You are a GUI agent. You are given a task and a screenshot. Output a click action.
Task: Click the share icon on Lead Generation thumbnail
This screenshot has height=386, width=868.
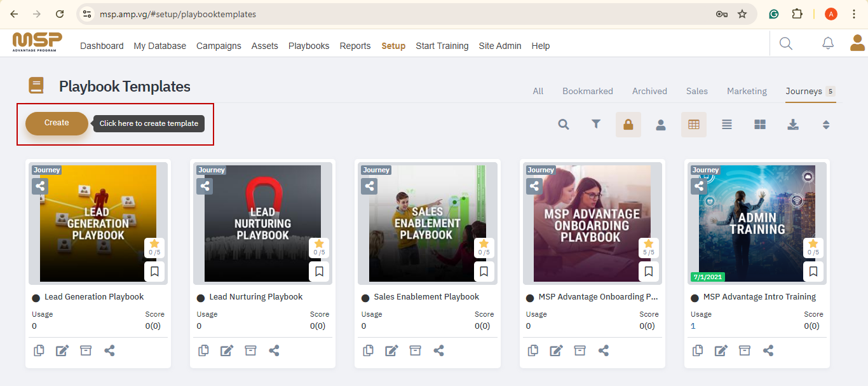40,186
